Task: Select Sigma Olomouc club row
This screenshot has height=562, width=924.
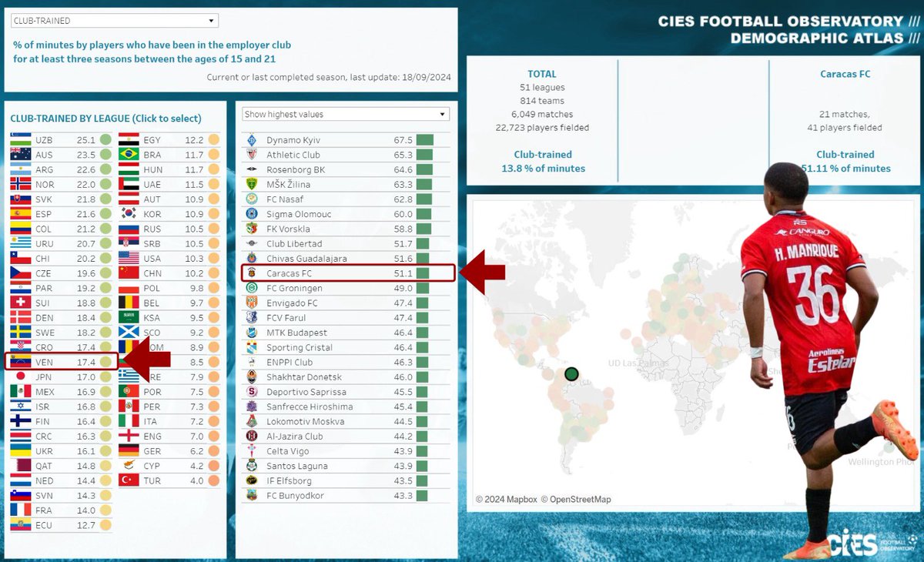Action: click(x=346, y=214)
